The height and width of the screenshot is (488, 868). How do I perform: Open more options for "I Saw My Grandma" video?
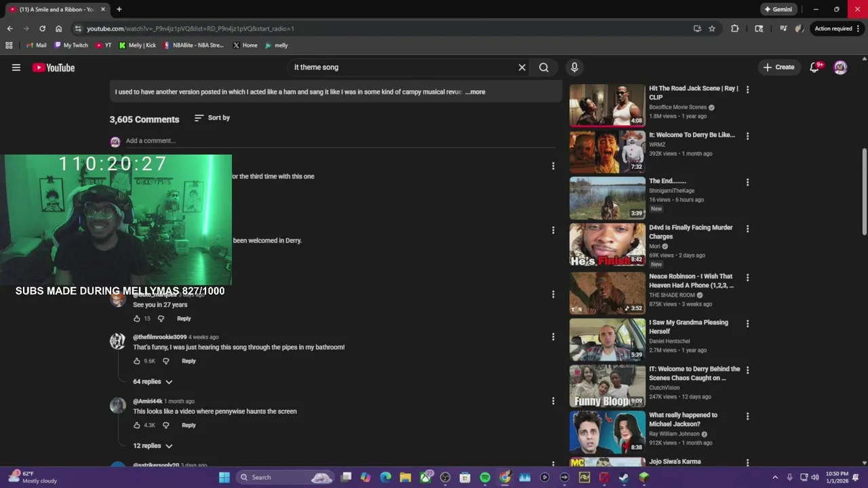pos(747,324)
